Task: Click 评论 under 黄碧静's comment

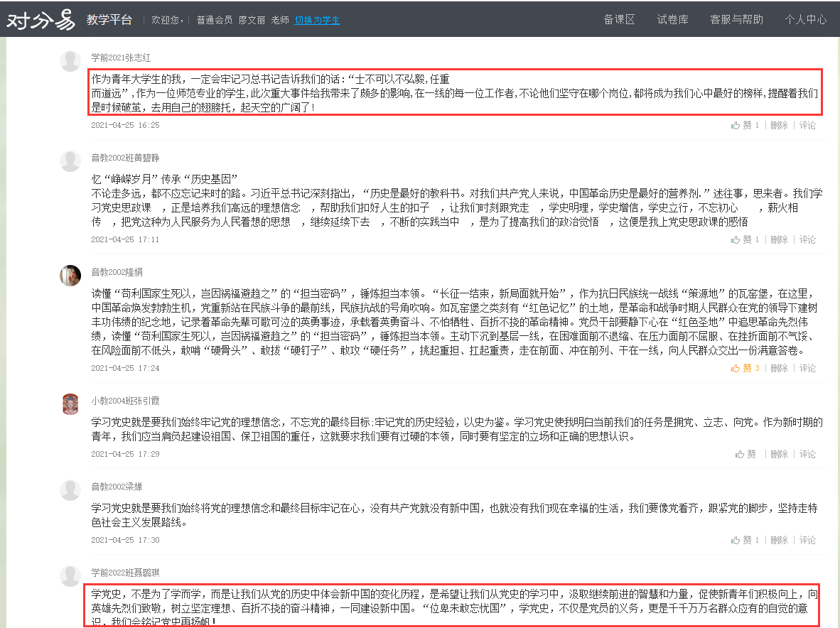Action: point(808,239)
